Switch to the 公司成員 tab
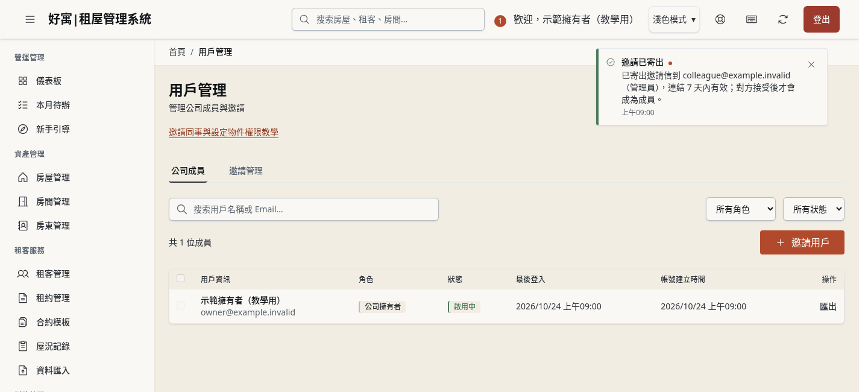 point(188,171)
